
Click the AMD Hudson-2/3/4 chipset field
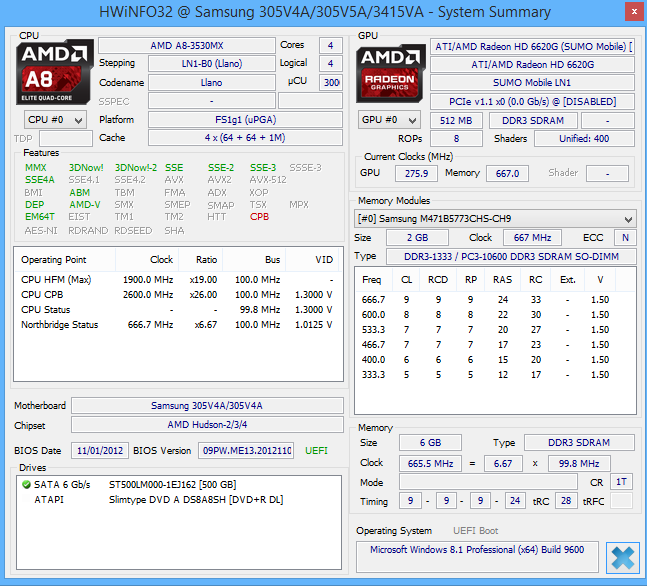pos(207,425)
